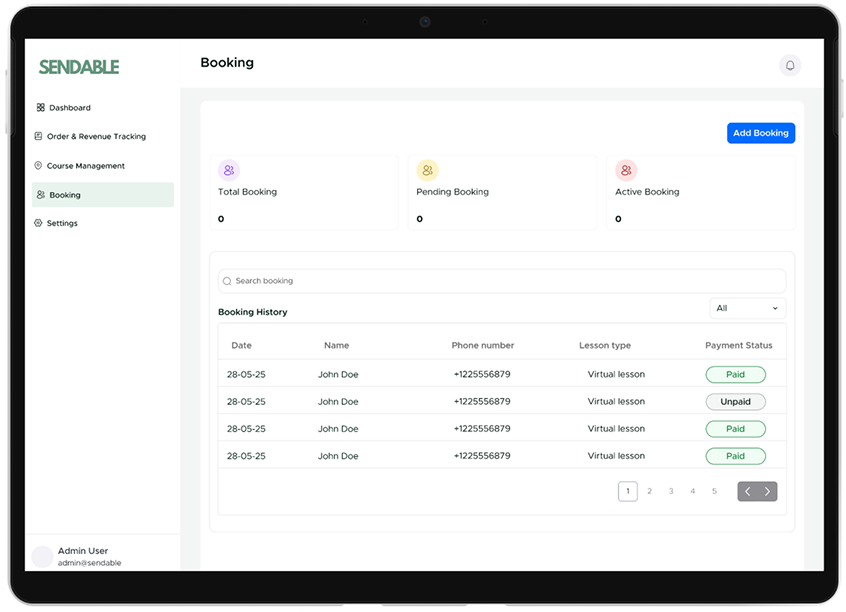Click the Admin User avatar
The width and height of the screenshot is (846, 612).
(42, 557)
